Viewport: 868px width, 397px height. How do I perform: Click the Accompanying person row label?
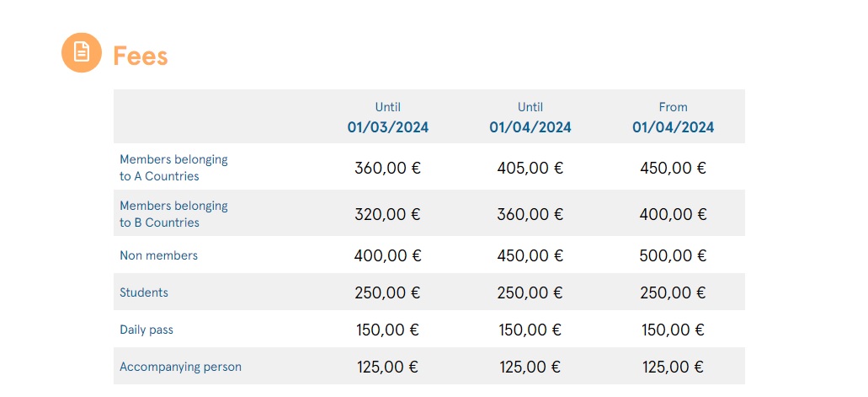click(180, 367)
